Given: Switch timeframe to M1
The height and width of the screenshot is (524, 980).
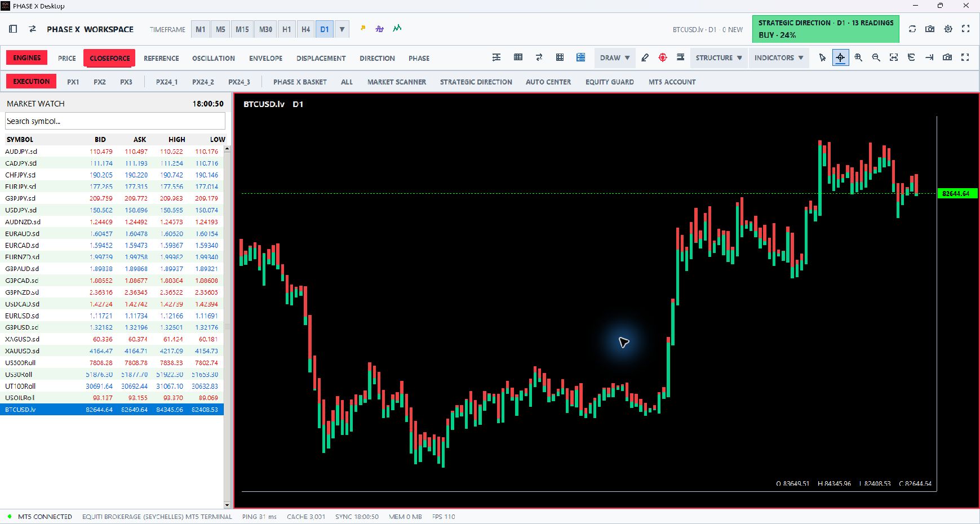Looking at the screenshot, I should (x=201, y=29).
